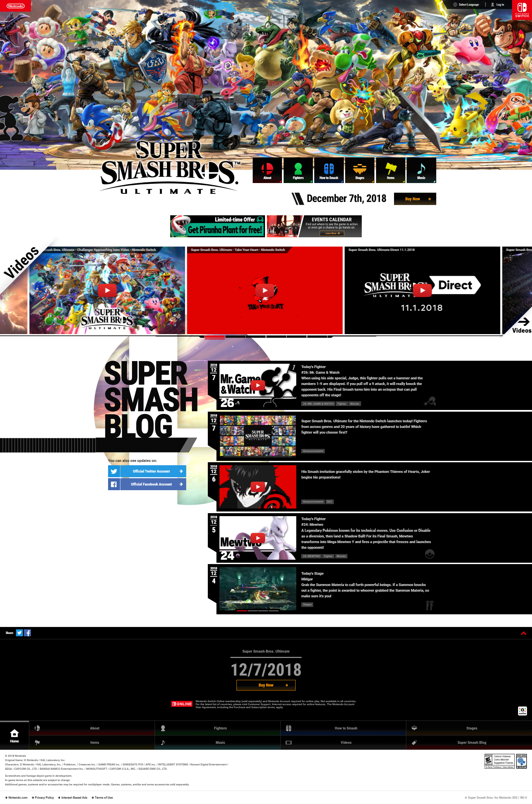Viewport: 532px width, 804px height.
Task: Click the Nintendo Switch logo
Action: [521, 10]
